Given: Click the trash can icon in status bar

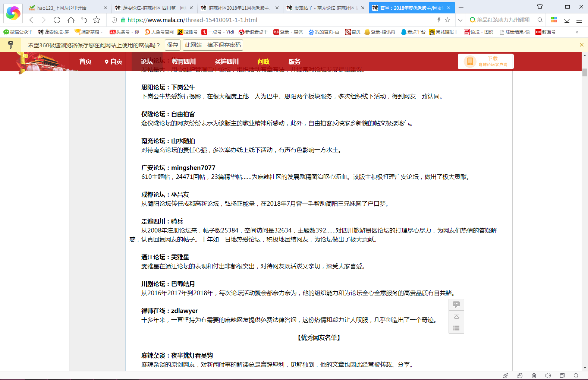Looking at the screenshot, I should [534, 376].
